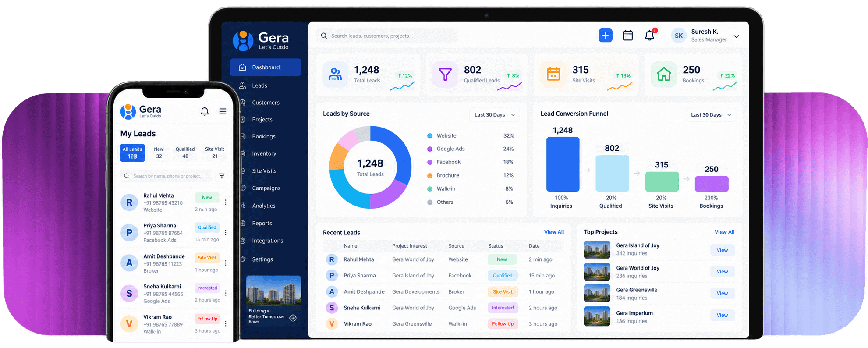Open more options for Sneha Kulkarni on phone
The image size is (868, 348).
click(226, 293)
